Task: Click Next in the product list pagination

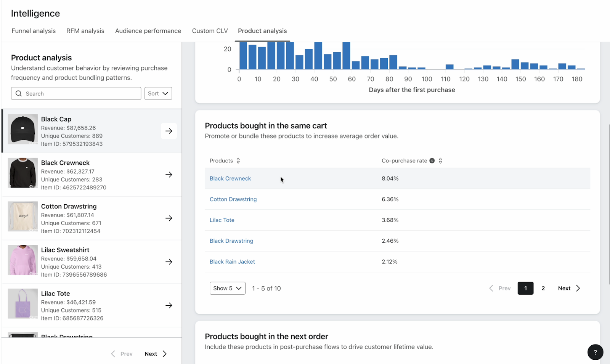Action: pyautogui.click(x=156, y=354)
